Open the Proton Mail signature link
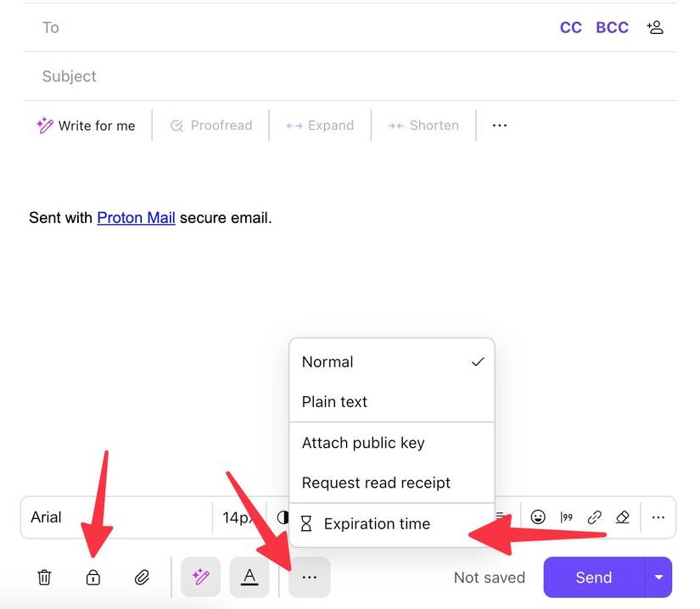 (x=136, y=217)
